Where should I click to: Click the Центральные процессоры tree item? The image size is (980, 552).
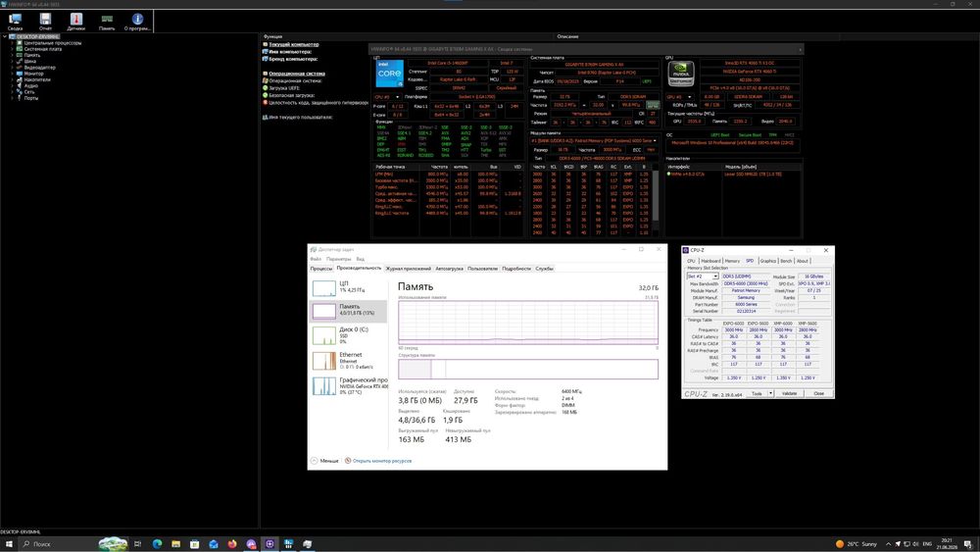tap(53, 43)
